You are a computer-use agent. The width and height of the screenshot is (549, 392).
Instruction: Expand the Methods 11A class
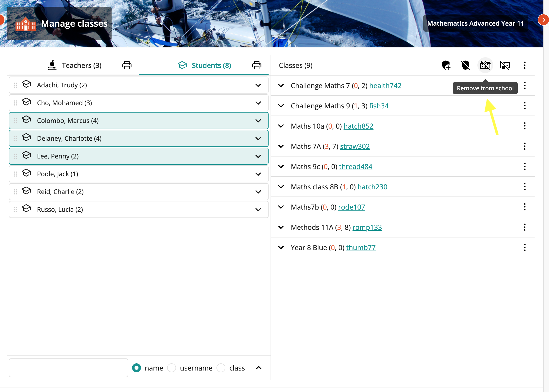click(281, 227)
